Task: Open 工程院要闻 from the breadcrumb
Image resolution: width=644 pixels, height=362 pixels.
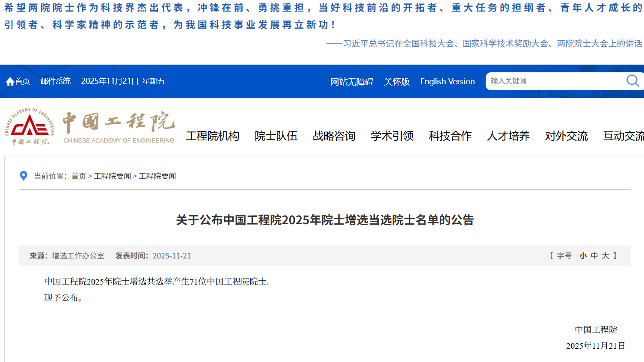Action: [113, 176]
